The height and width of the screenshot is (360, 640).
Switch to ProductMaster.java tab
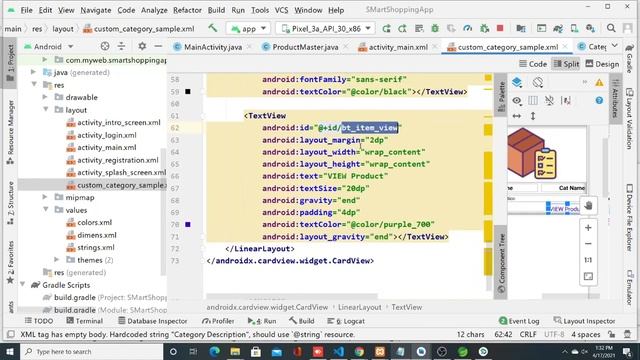(305, 47)
